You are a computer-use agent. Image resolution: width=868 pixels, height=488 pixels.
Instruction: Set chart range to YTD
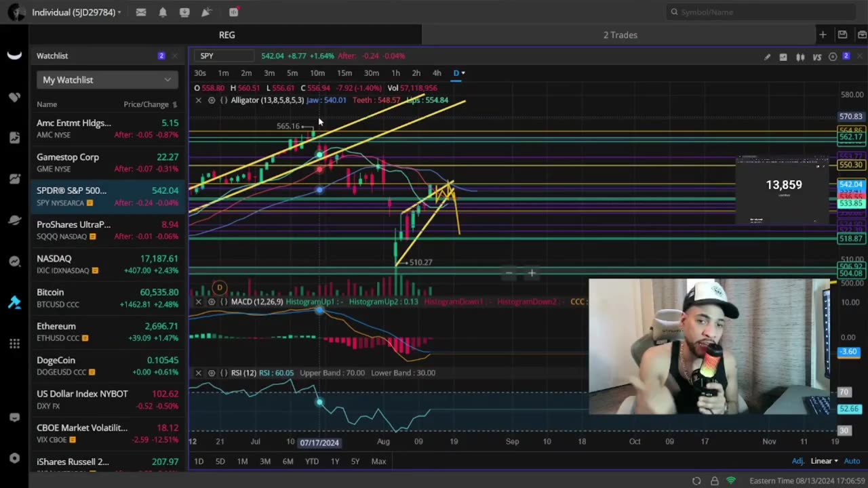pyautogui.click(x=311, y=462)
